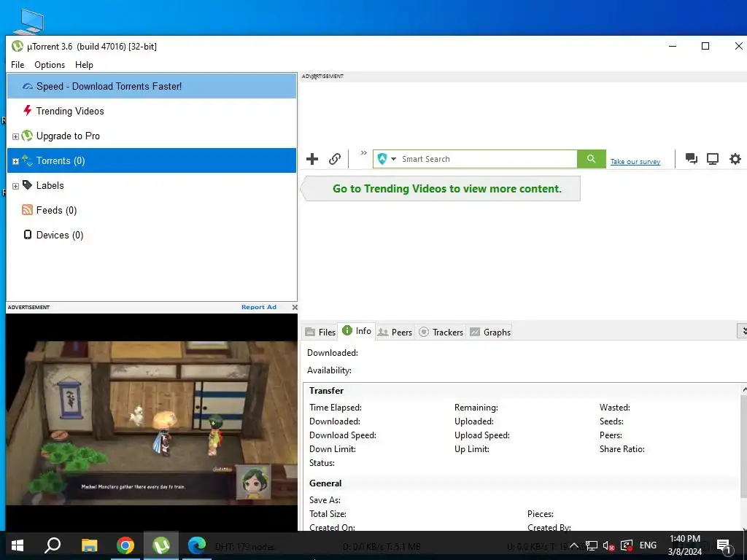Open Microsoft Edge from the taskbar
The image size is (747, 560).
click(197, 545)
